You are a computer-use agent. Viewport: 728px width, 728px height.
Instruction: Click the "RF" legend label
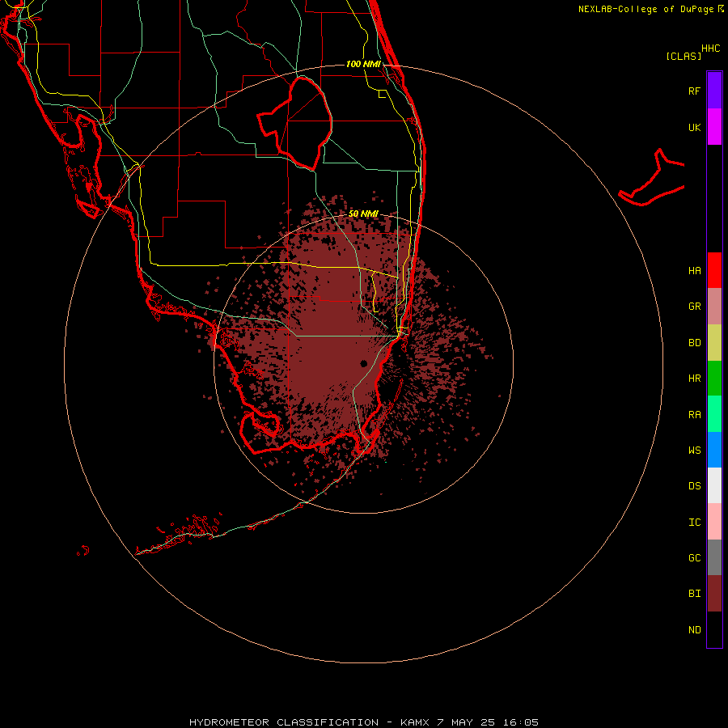point(694,91)
